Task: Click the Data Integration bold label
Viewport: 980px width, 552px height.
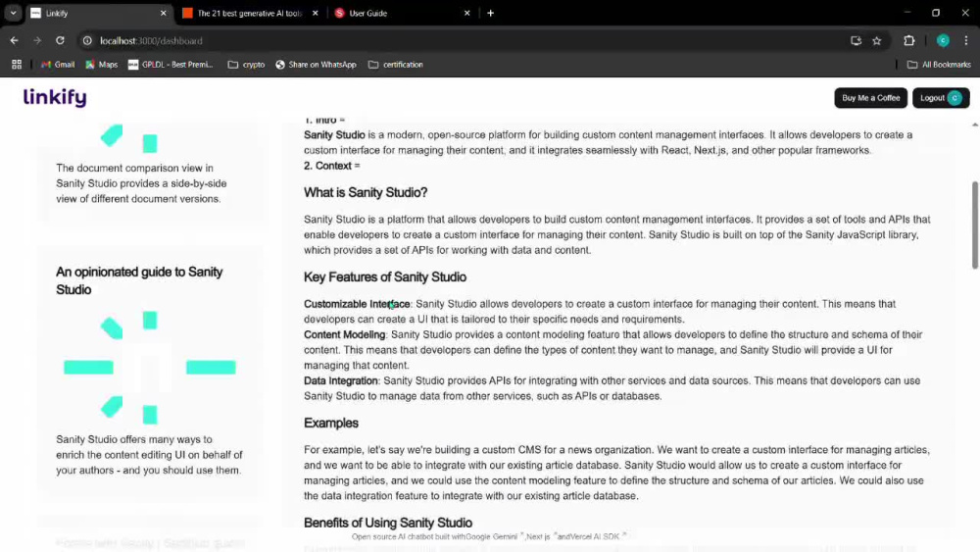Action: 341,380
